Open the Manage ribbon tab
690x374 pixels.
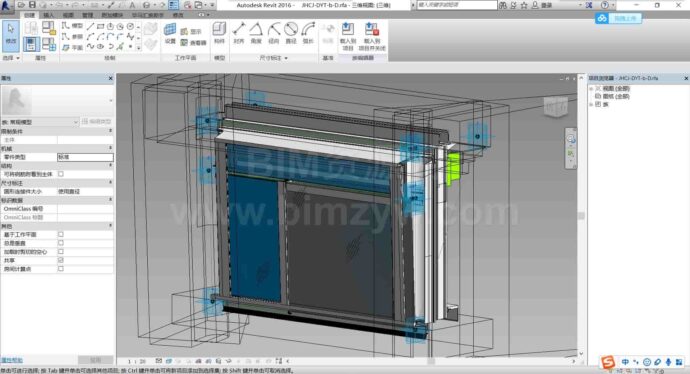88,15
